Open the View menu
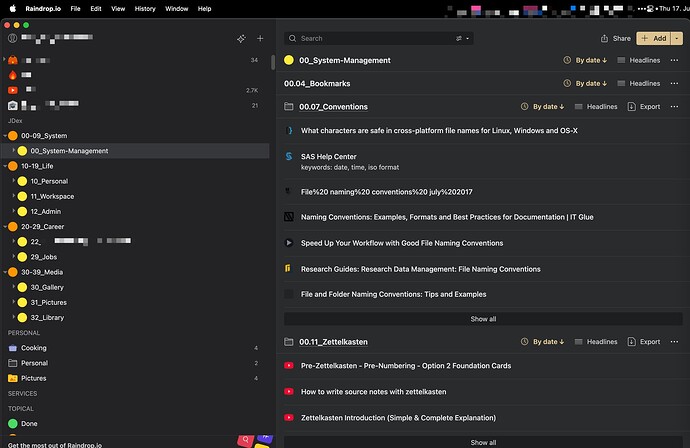Screen dimensions: 690x448 (x=118, y=9)
